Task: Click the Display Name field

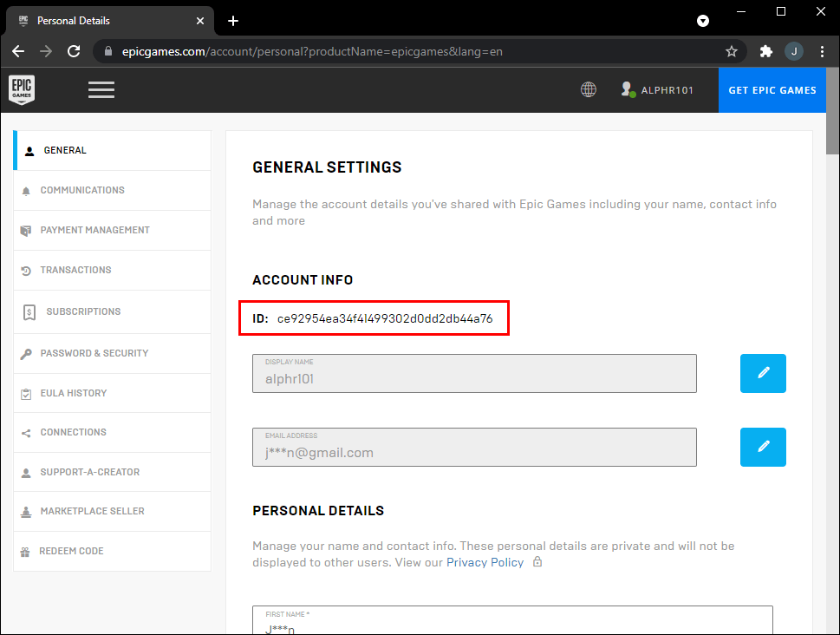Action: click(474, 373)
